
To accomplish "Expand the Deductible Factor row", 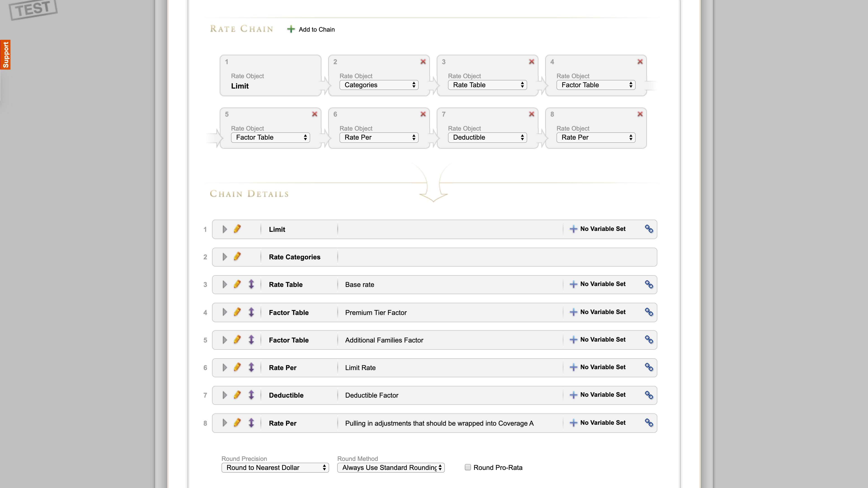I will tap(225, 395).
